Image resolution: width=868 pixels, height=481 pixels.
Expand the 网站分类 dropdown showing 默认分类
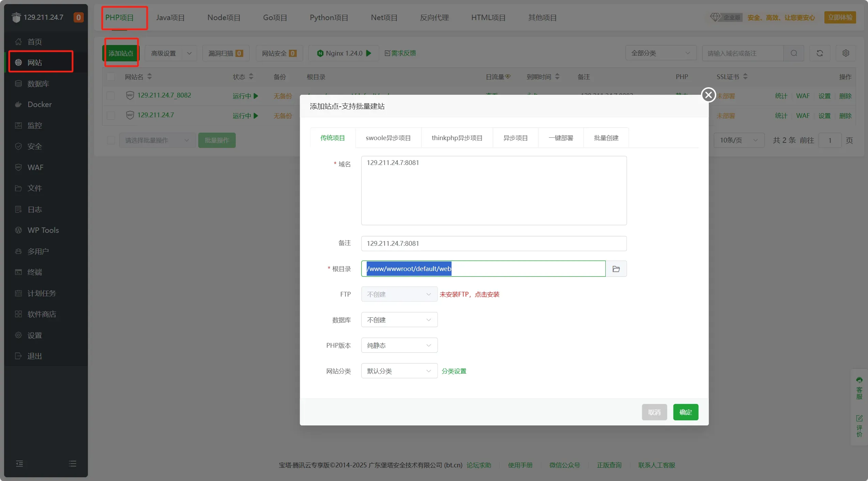coord(399,371)
